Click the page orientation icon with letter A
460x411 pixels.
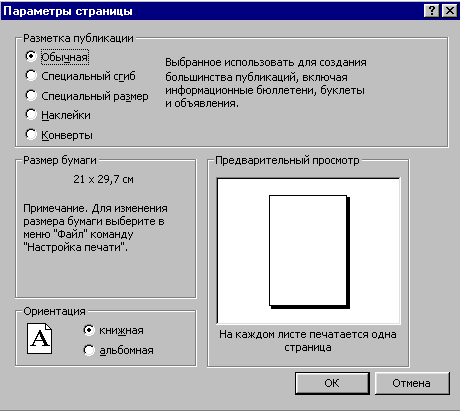point(39,338)
